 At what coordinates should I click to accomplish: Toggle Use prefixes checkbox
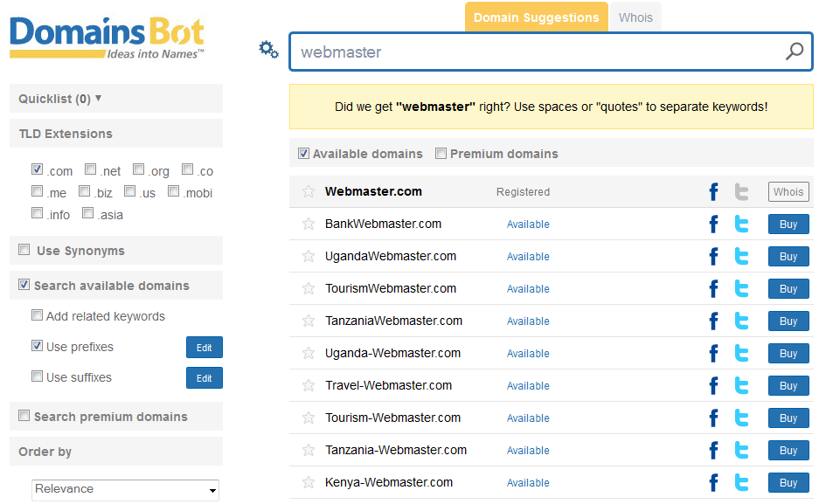(x=37, y=345)
